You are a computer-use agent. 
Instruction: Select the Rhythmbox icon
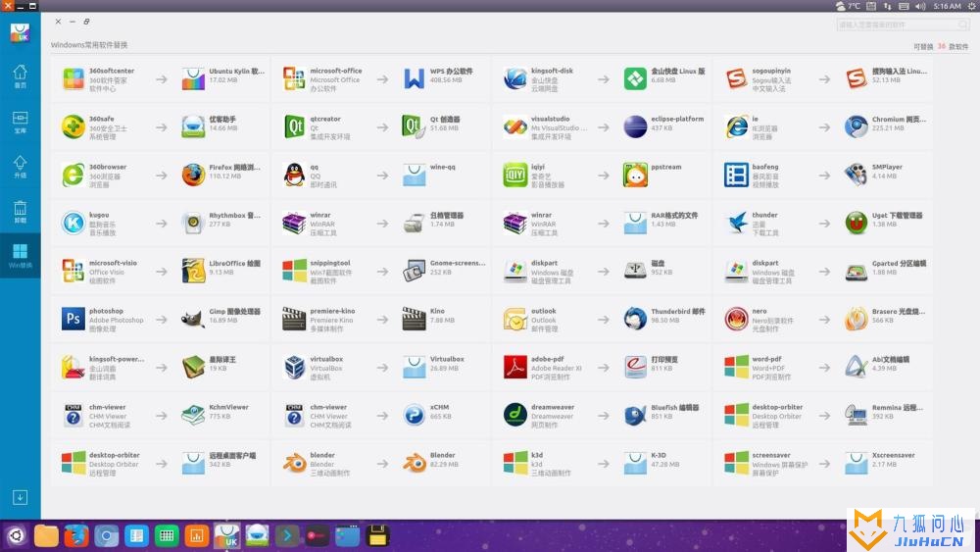point(193,224)
